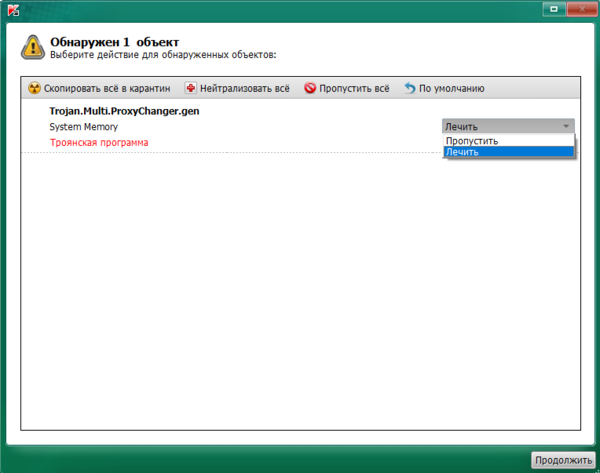The image size is (600, 473).
Task: Reset actions with 'По умолчанию'
Action: [x=444, y=88]
